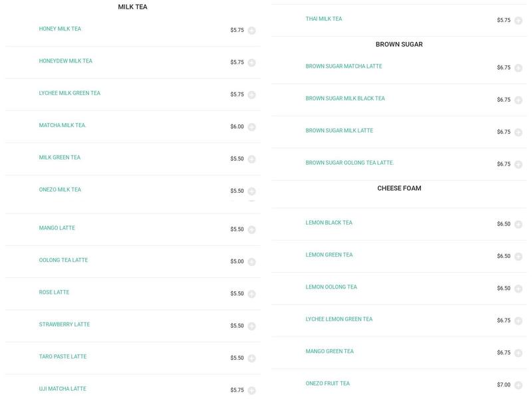This screenshot has height=399, width=532.
Task: Select Rose Latte drink name
Action: (x=54, y=293)
